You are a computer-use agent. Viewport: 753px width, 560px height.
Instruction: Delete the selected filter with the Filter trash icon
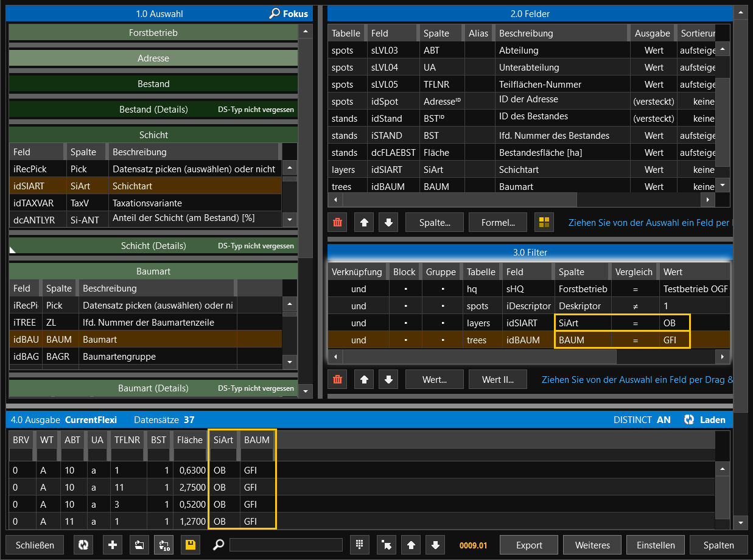coord(338,380)
